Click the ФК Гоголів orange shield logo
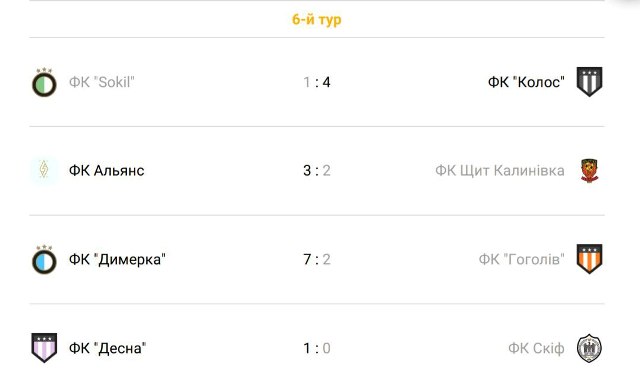This screenshot has width=640, height=384. pyautogui.click(x=589, y=259)
